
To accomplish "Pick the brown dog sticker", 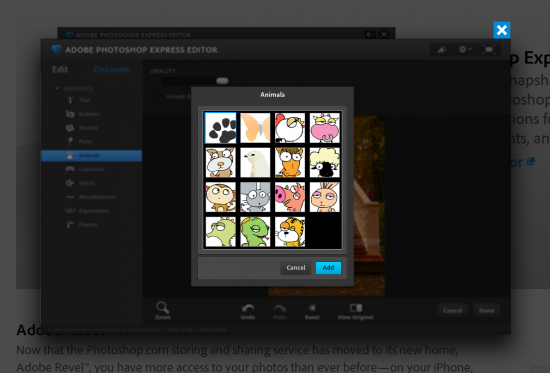I will 220,162.
